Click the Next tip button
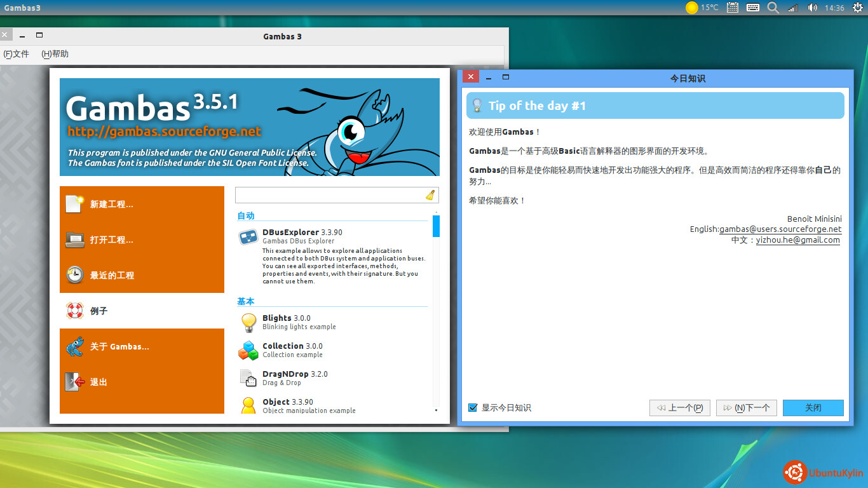This screenshot has height=488, width=868. coord(747,408)
